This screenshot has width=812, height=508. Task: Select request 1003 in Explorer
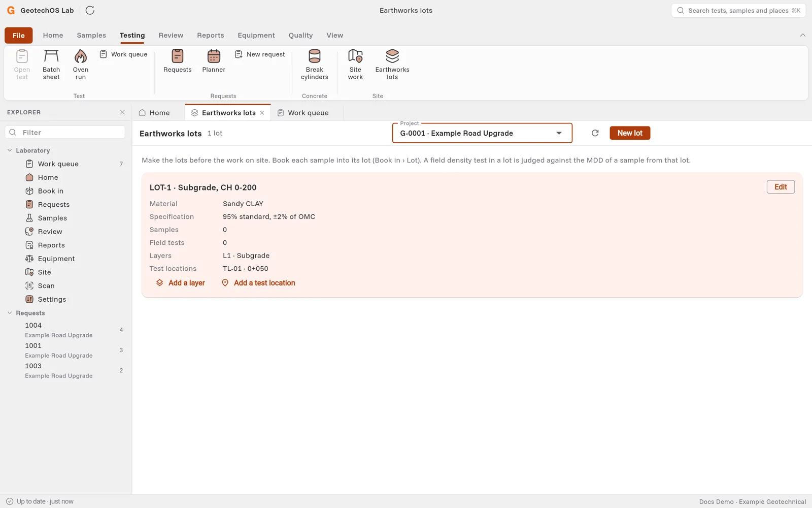click(x=66, y=370)
